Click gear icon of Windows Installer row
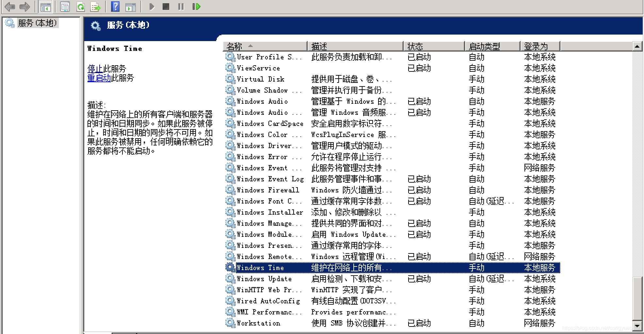This screenshot has width=644, height=334. pyautogui.click(x=230, y=212)
